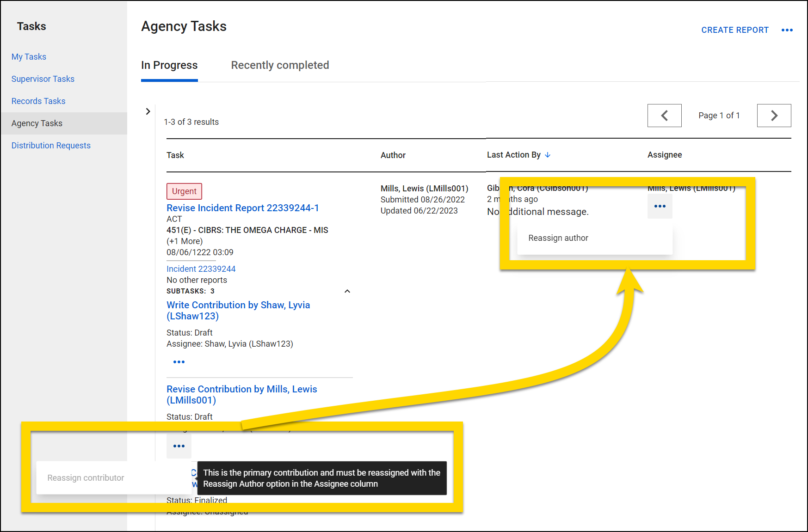This screenshot has height=532, width=808.
Task: Click the previous page arrow
Action: pos(664,116)
